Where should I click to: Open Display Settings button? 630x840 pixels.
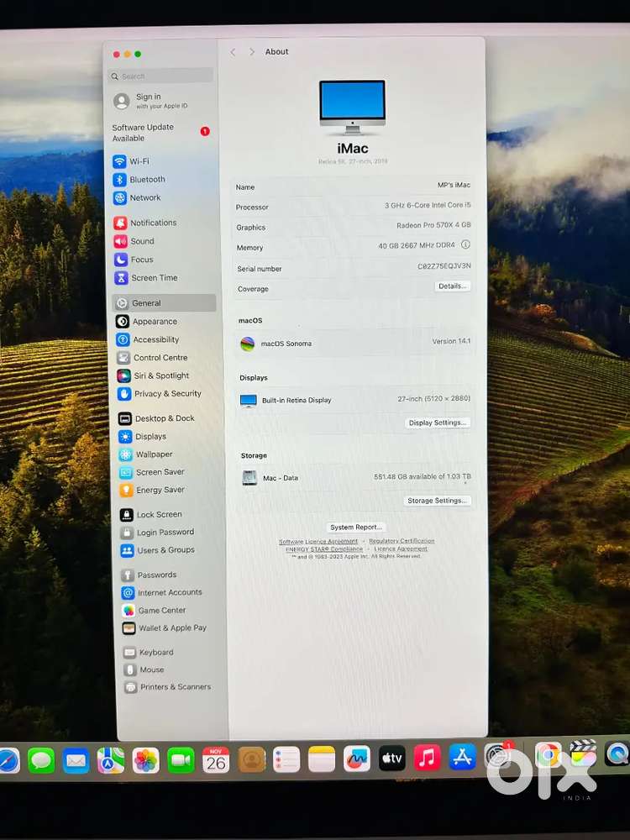(438, 423)
